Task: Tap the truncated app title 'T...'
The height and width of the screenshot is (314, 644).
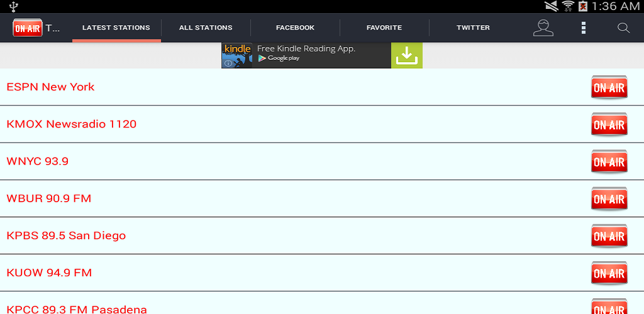Action: tap(53, 28)
